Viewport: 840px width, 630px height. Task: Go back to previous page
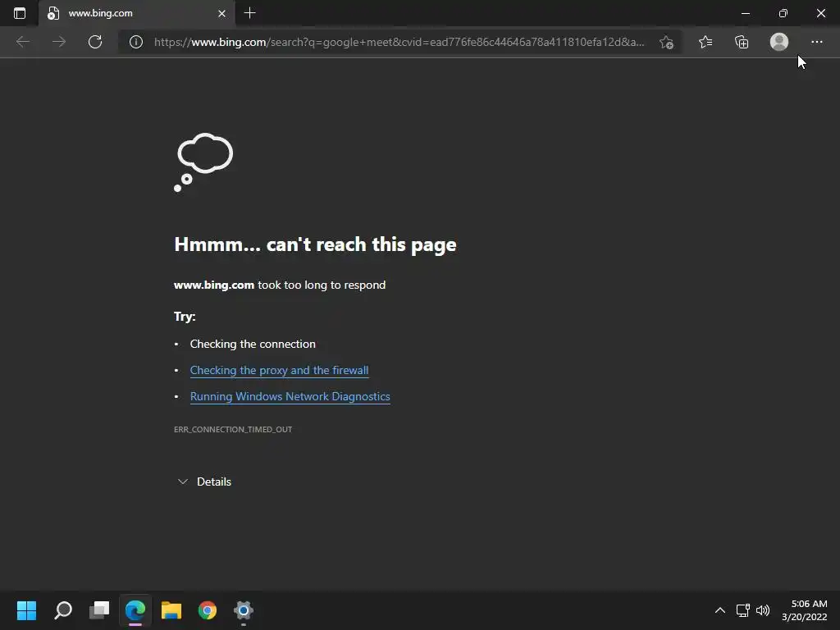(x=22, y=42)
